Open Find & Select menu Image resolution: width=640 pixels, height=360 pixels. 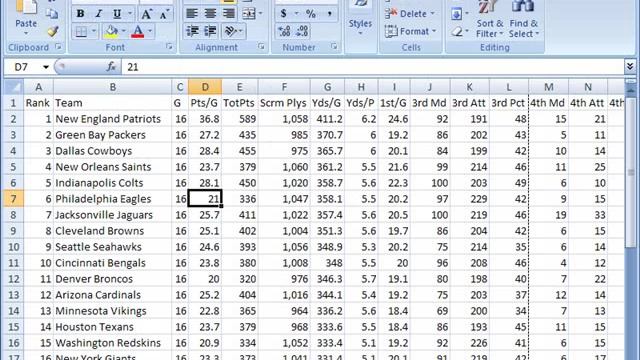click(x=524, y=20)
